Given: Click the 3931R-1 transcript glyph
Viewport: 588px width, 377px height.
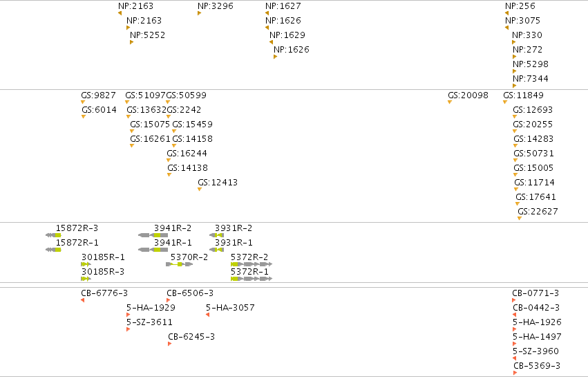Looking at the screenshot, I should (x=217, y=250).
